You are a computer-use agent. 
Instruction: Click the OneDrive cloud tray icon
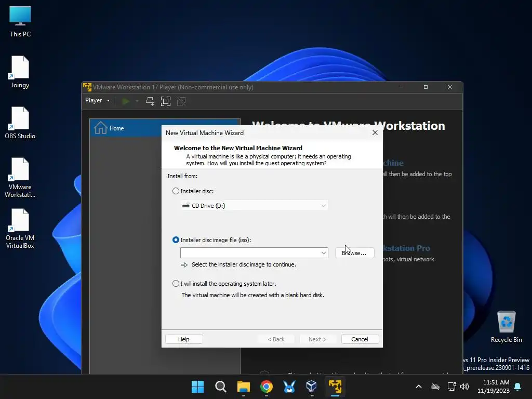point(435,387)
